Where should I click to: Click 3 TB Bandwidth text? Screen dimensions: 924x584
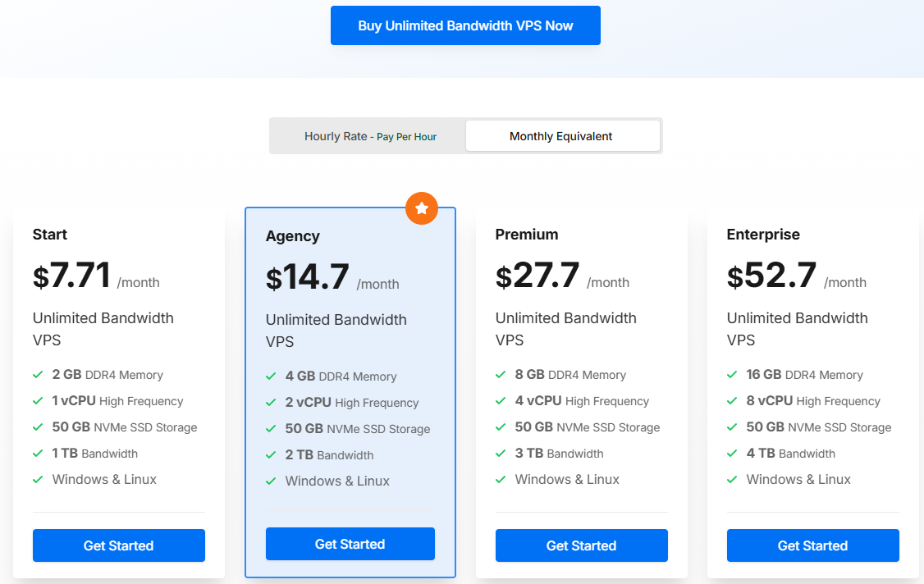559,454
